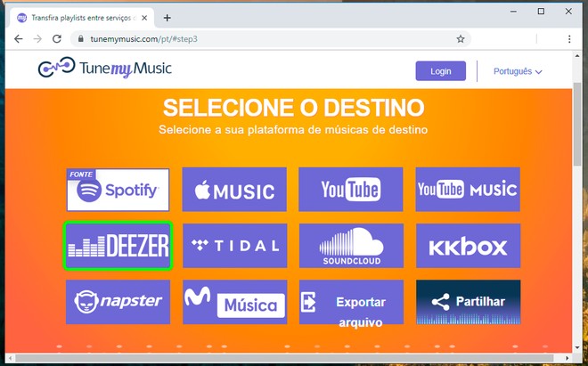Open the Português language dropdown

click(x=518, y=71)
